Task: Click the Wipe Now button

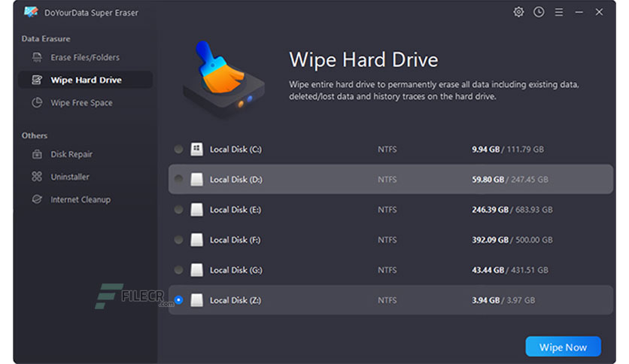Action: pyautogui.click(x=563, y=347)
